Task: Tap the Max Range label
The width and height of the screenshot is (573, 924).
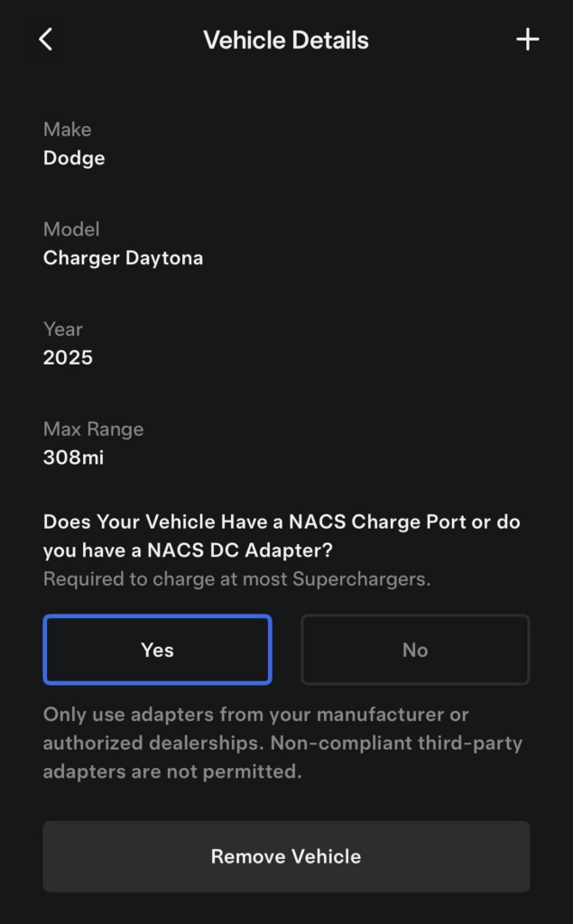Action: pos(93,430)
